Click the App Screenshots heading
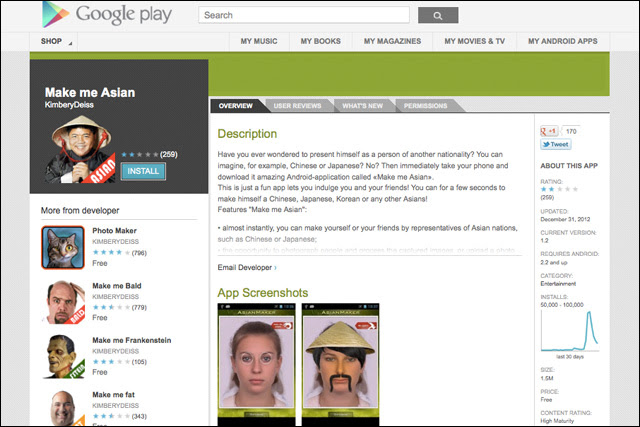 click(x=262, y=293)
